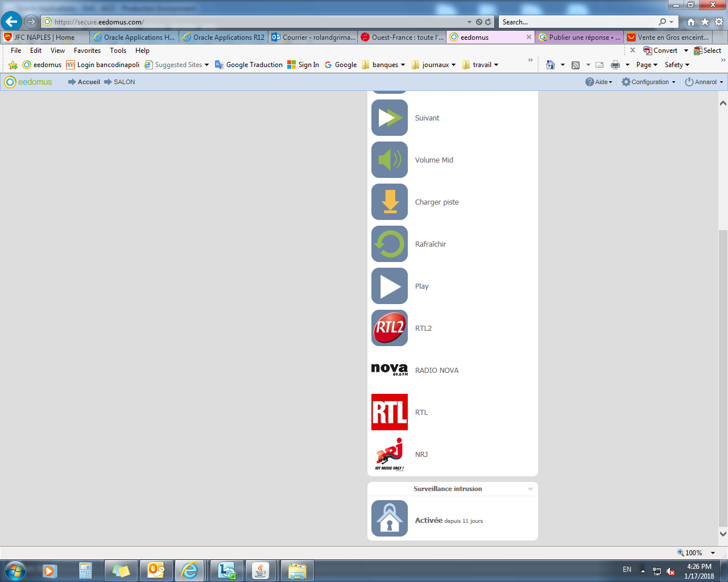Open Login bancodinapoli favorite link
The height and width of the screenshot is (582, 728).
pos(103,65)
